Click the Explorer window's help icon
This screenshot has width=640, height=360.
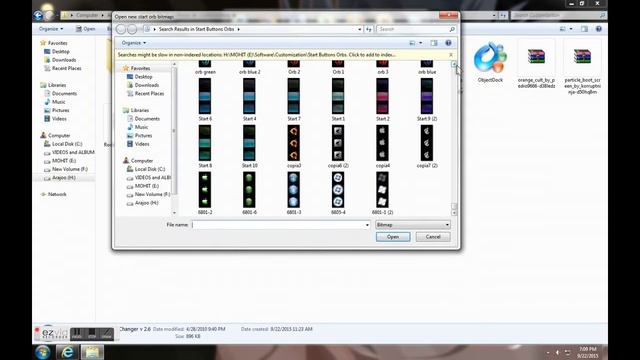coord(599,29)
